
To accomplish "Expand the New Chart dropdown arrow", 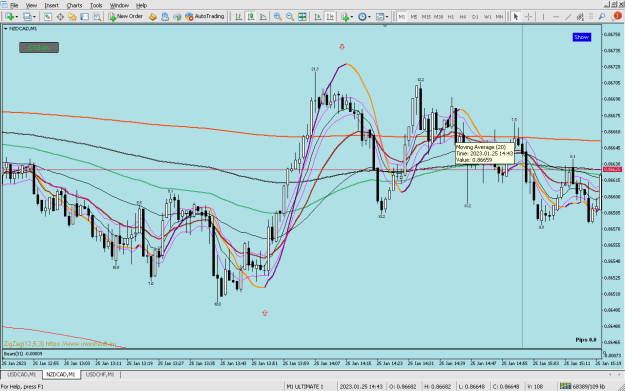I will pyautogui.click(x=17, y=17).
